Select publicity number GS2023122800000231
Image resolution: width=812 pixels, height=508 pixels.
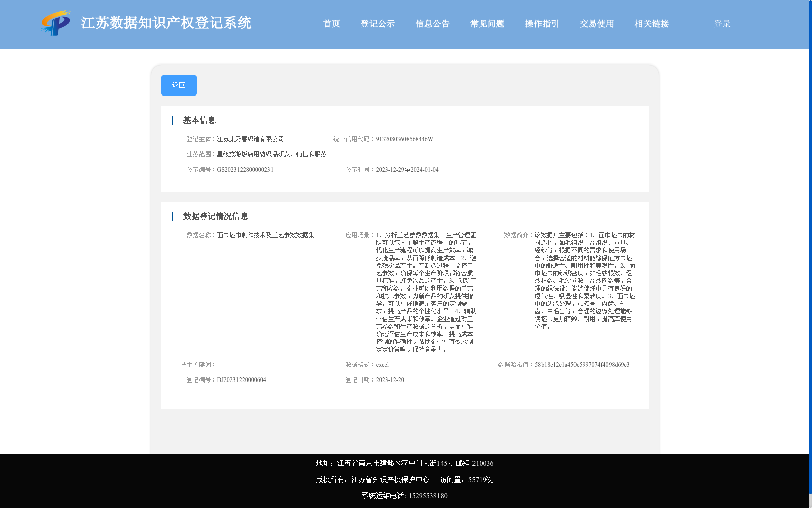(245, 170)
